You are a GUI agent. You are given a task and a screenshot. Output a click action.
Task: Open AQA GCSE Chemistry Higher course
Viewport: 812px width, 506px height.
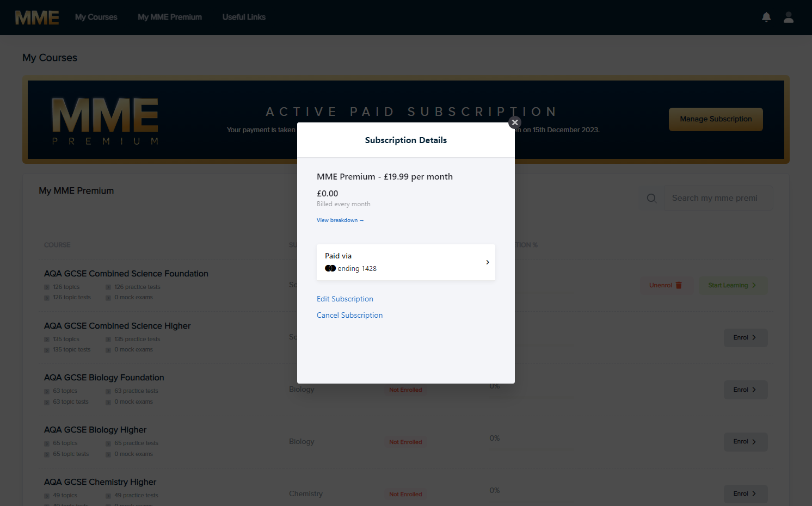(x=100, y=482)
